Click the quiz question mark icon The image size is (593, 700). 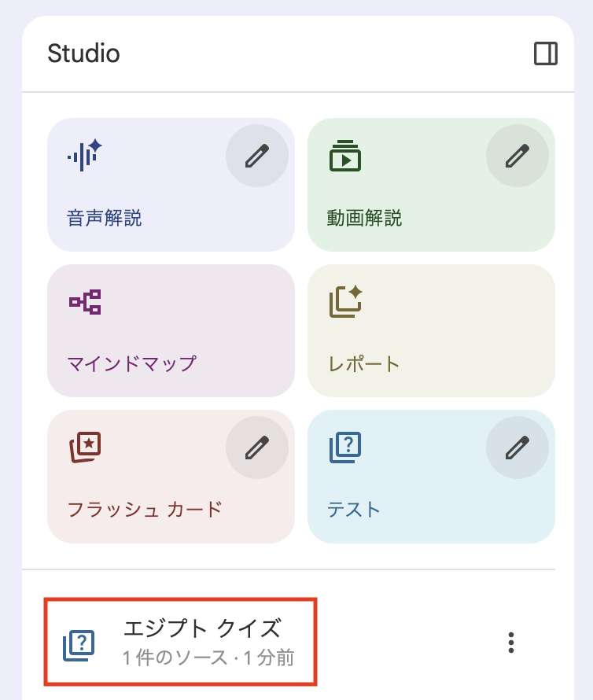pos(344,448)
